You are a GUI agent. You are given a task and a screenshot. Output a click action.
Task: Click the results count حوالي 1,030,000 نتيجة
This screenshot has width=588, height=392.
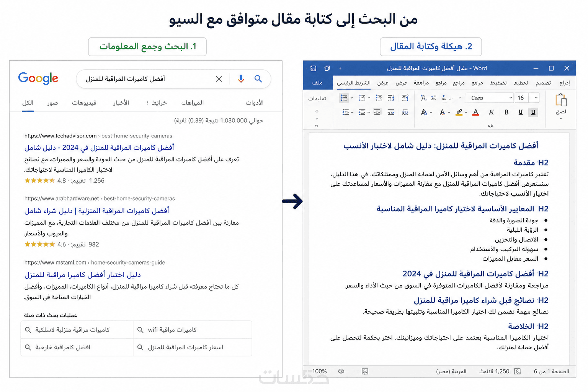tap(219, 121)
